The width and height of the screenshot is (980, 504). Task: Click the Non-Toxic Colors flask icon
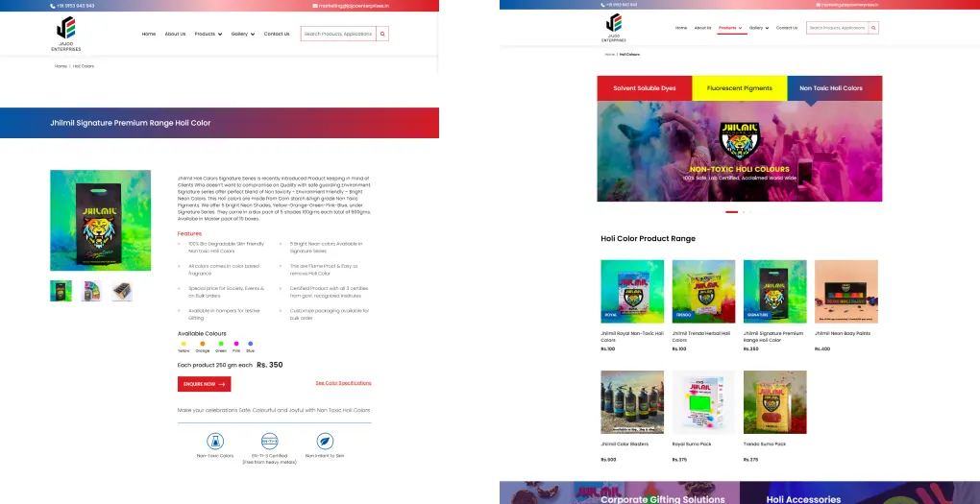point(215,441)
